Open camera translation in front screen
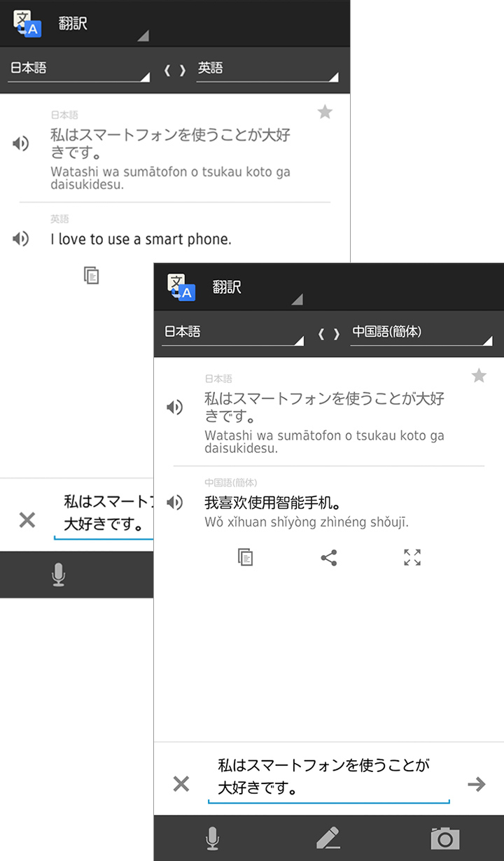504x861 pixels. [x=444, y=838]
